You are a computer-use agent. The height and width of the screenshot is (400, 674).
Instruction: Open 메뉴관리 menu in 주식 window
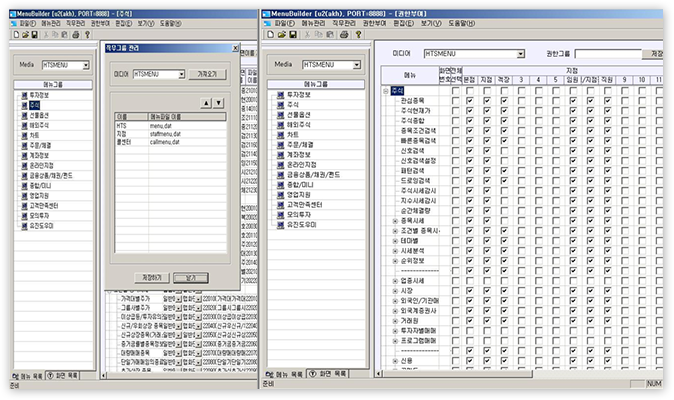pyautogui.click(x=51, y=24)
